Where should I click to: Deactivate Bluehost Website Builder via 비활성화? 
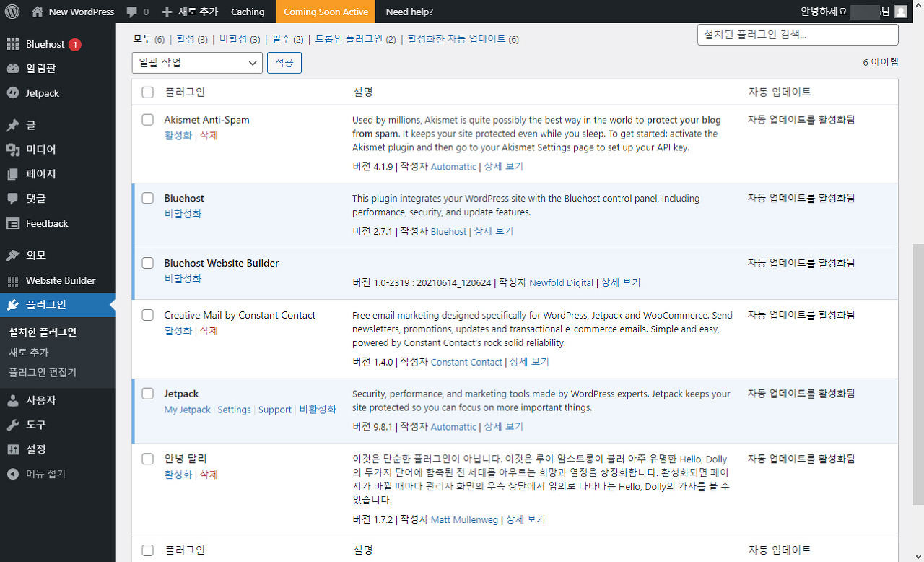(183, 279)
